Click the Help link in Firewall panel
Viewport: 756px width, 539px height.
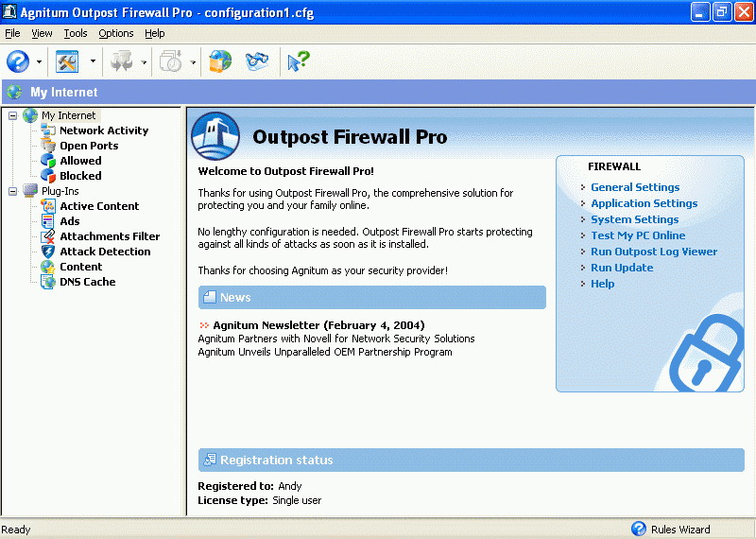(603, 284)
